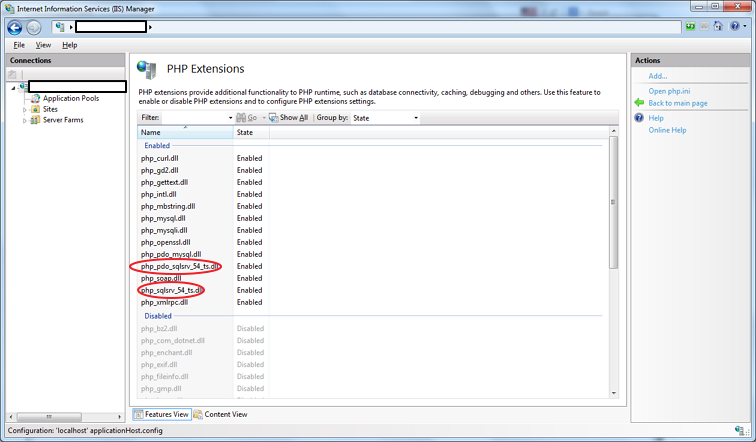Click Back to main page link

678,103
